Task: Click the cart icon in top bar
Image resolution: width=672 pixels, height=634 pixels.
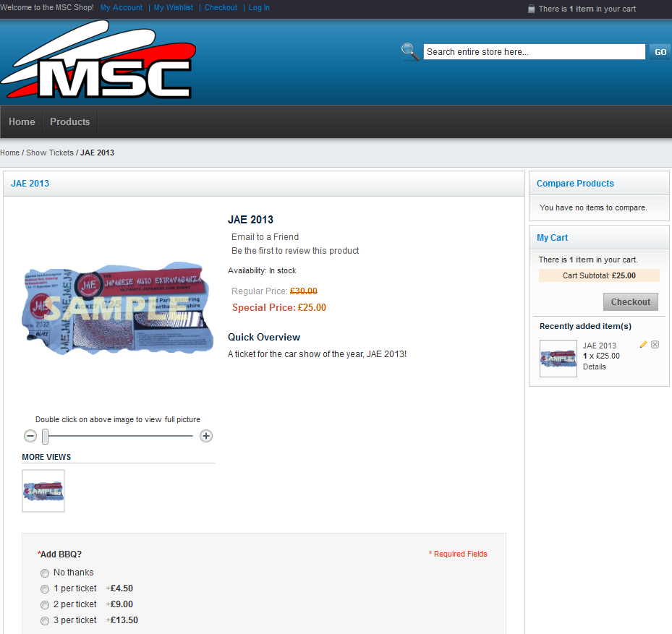Action: 531,9
